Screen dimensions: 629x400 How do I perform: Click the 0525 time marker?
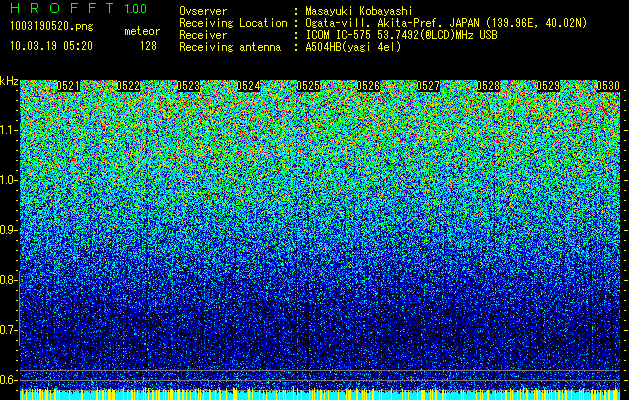click(308, 85)
